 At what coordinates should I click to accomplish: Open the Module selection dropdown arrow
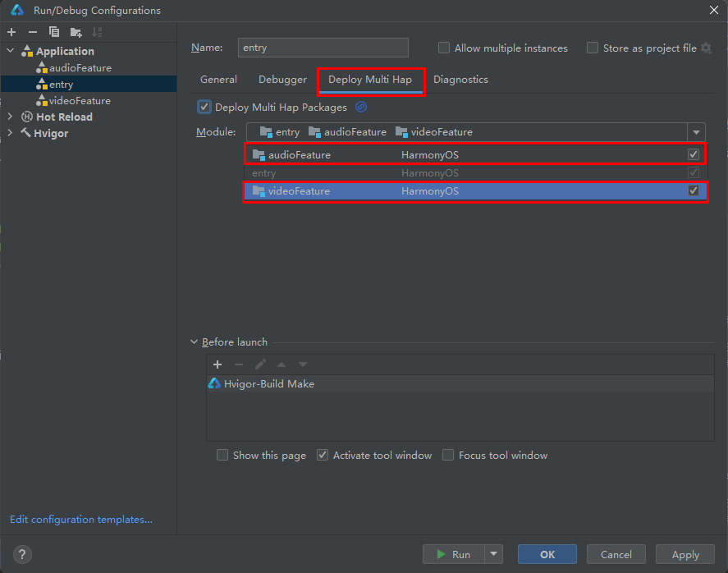tap(696, 131)
